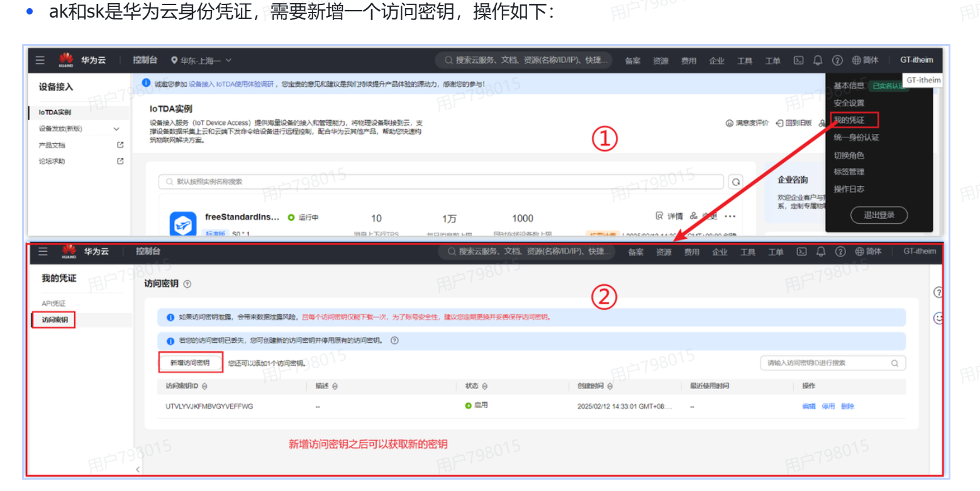Click the magnifier icon in the access key ID search
The height and width of the screenshot is (491, 980).
894,363
